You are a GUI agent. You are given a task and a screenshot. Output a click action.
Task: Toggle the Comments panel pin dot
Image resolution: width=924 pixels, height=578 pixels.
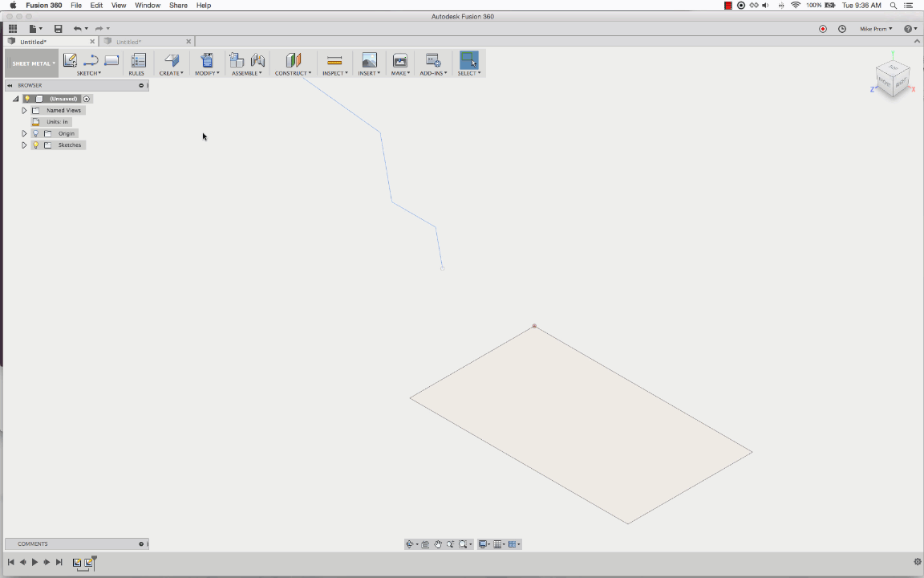(x=141, y=543)
